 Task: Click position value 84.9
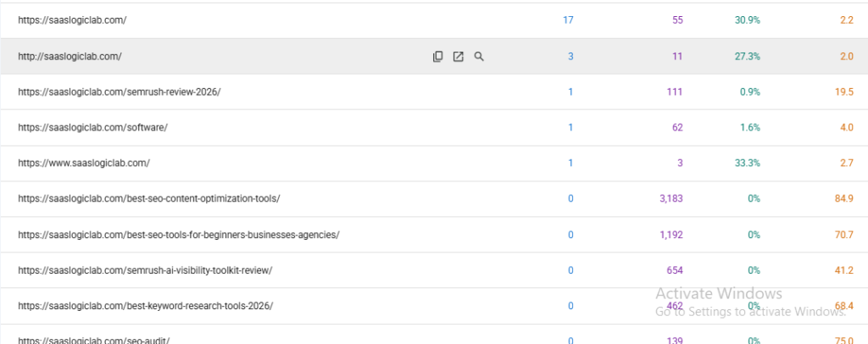[x=844, y=198]
